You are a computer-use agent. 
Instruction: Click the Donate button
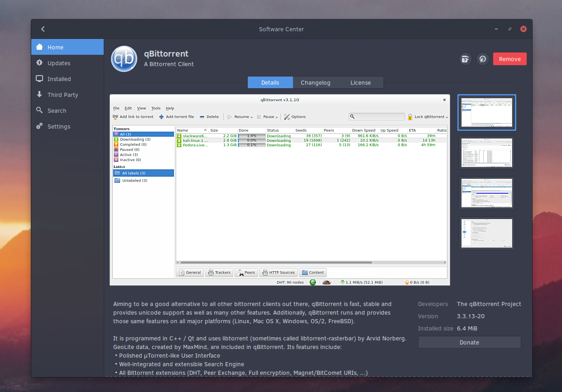click(469, 342)
